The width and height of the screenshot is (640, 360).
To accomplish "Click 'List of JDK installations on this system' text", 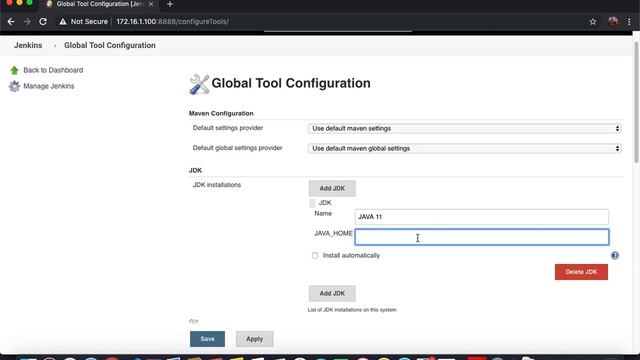I will point(352,310).
